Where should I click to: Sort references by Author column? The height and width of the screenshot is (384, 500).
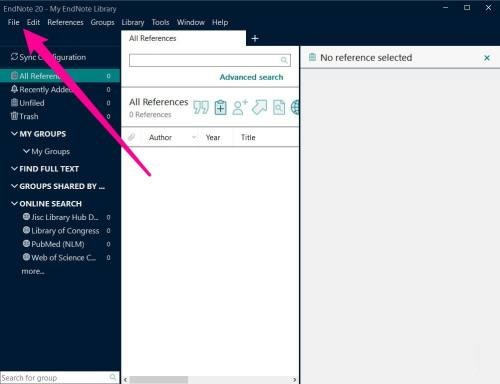160,137
